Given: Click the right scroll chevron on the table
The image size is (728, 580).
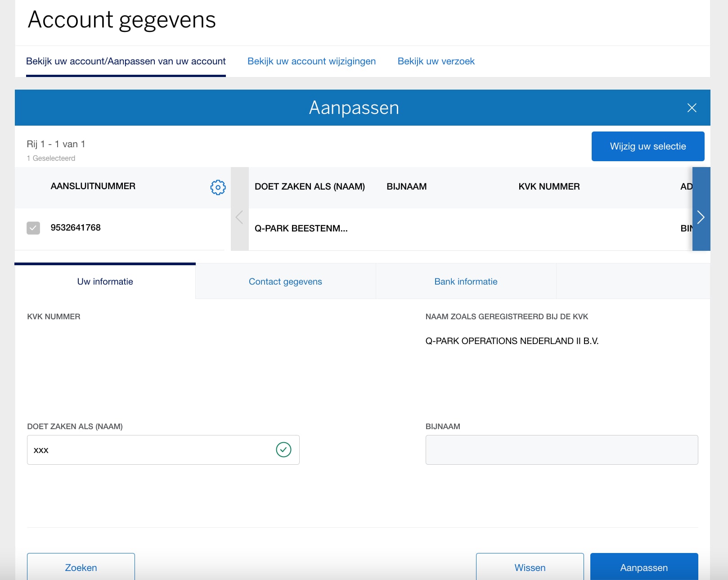Looking at the screenshot, I should 701,217.
